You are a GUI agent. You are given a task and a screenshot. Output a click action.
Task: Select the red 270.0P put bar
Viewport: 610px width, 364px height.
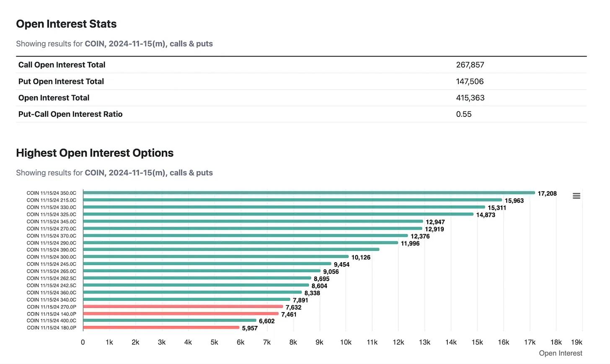point(183,307)
